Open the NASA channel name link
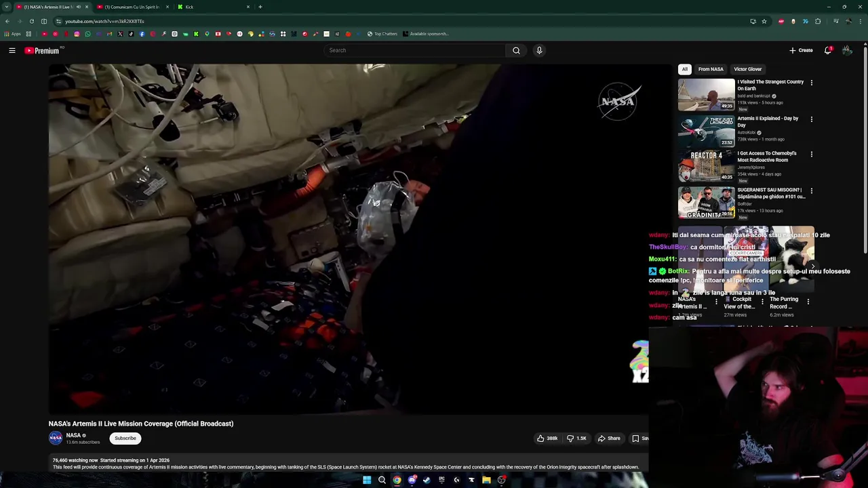Screen dimensions: 868x488 point(73,435)
